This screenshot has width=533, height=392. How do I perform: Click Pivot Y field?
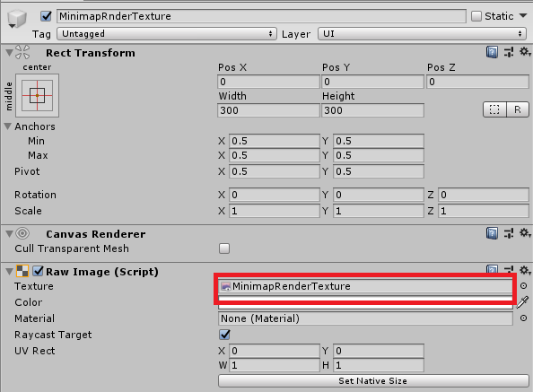point(379,171)
